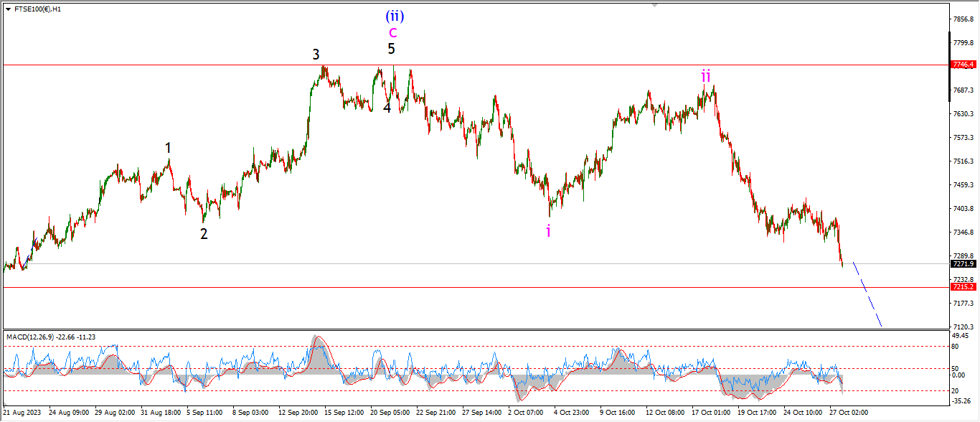Select the black wave 3 label
Image resolution: width=980 pixels, height=422 pixels.
coord(316,55)
